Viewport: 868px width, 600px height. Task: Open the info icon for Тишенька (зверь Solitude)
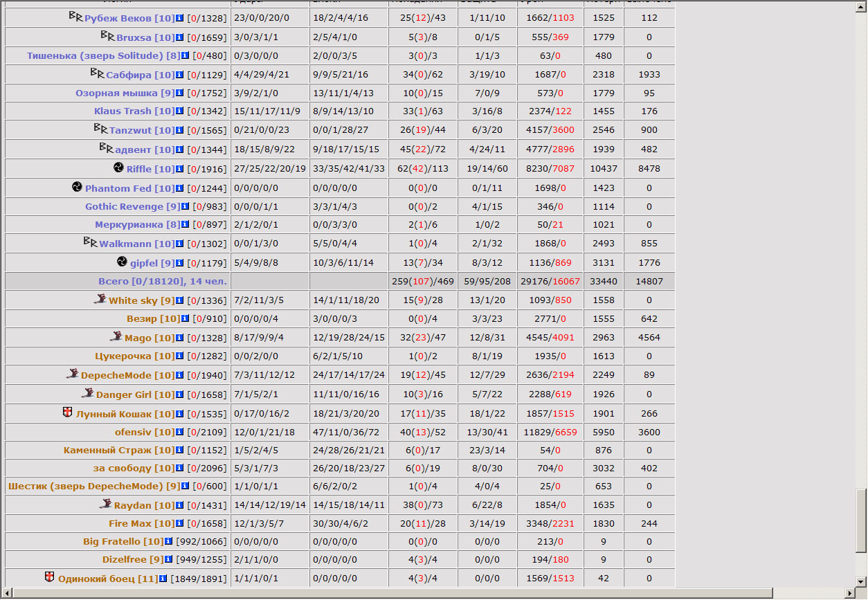186,56
